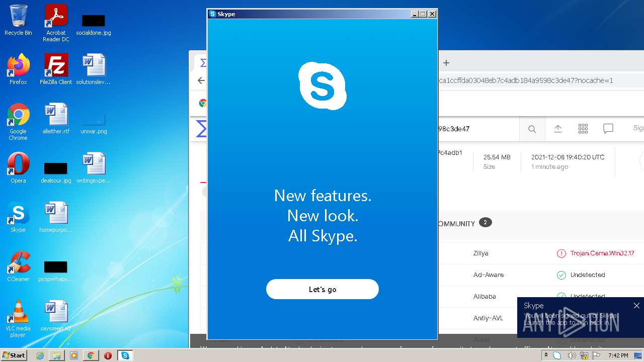Launch Google Chrome desktop shortcut

tap(18, 122)
